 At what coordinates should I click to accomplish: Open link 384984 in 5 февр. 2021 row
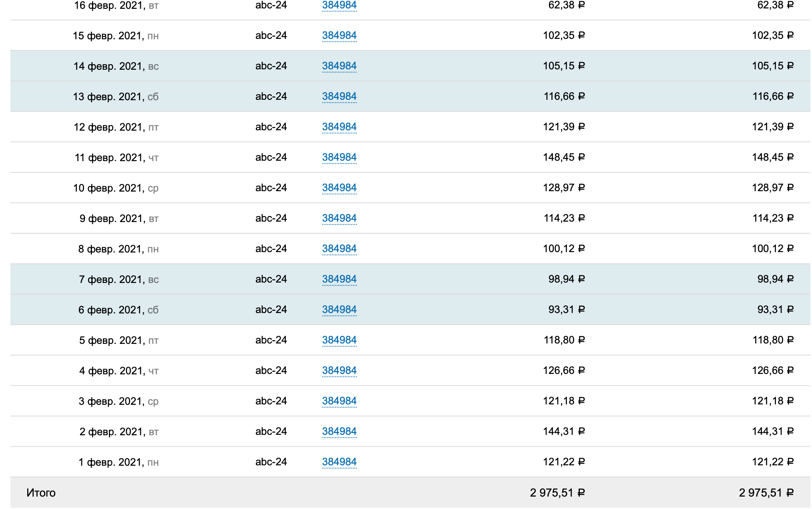point(339,340)
